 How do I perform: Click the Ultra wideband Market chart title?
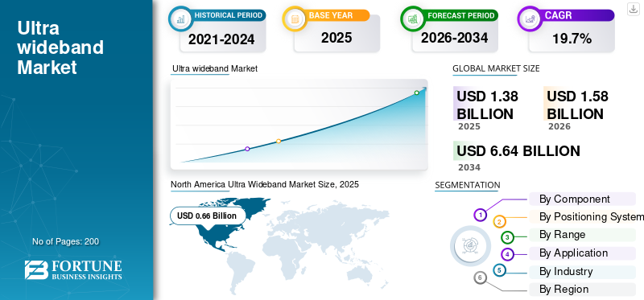(215, 68)
